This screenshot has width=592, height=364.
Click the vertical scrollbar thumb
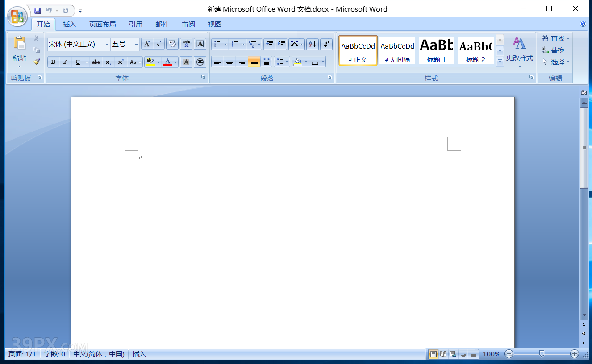[584, 148]
